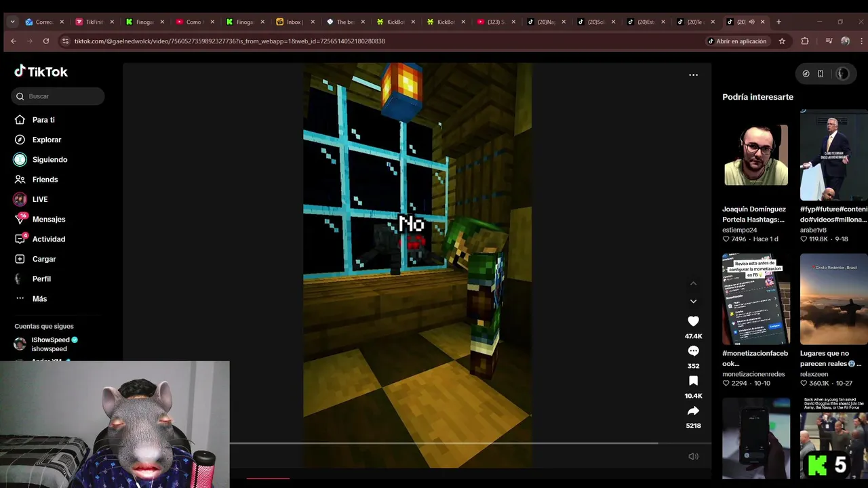Click the arabe1v8 username link
The image size is (868, 488).
[814, 230]
